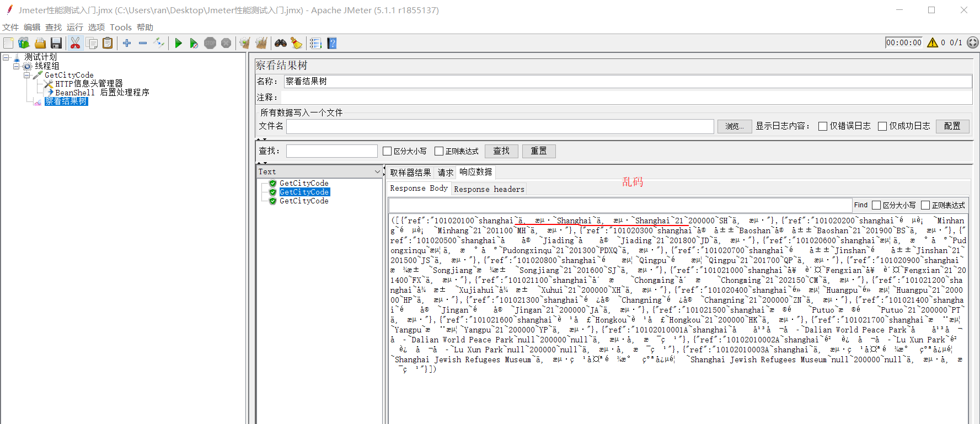Image resolution: width=980 pixels, height=424 pixels.
Task: Click the 浏览... browse button
Action: click(735, 126)
